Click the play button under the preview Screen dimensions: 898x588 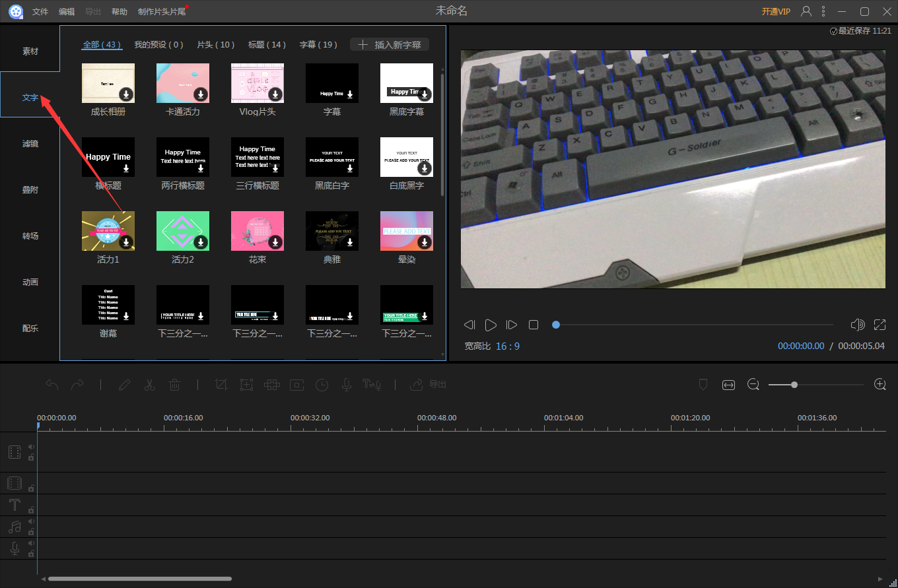491,325
